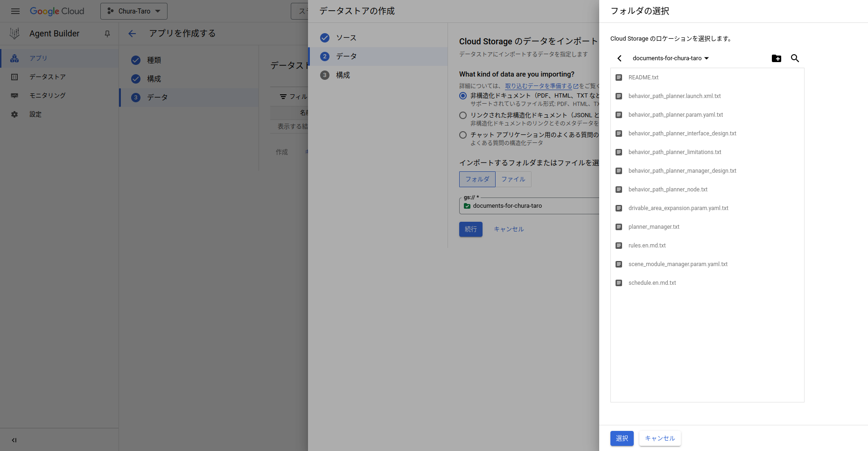Screen dimensions: 868x451
Task: Select the チャットアプリケーション FAQ radio option
Action: [x=463, y=135]
